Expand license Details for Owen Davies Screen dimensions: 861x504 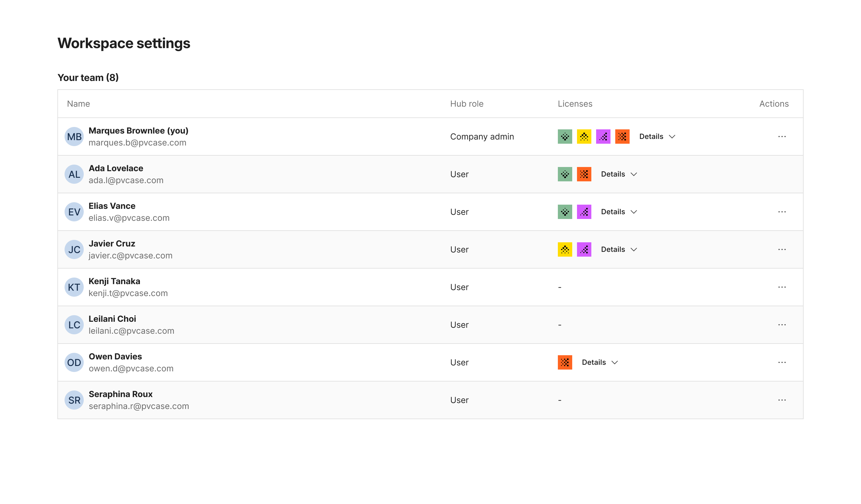(599, 362)
